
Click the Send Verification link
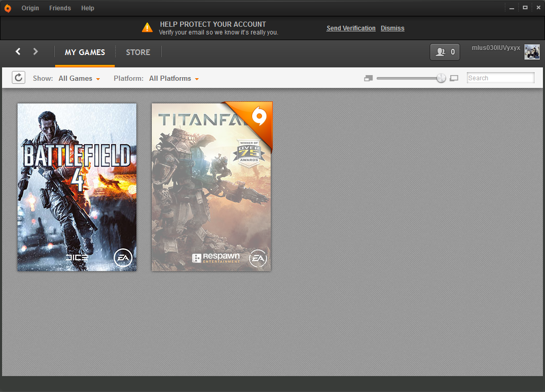pyautogui.click(x=351, y=28)
